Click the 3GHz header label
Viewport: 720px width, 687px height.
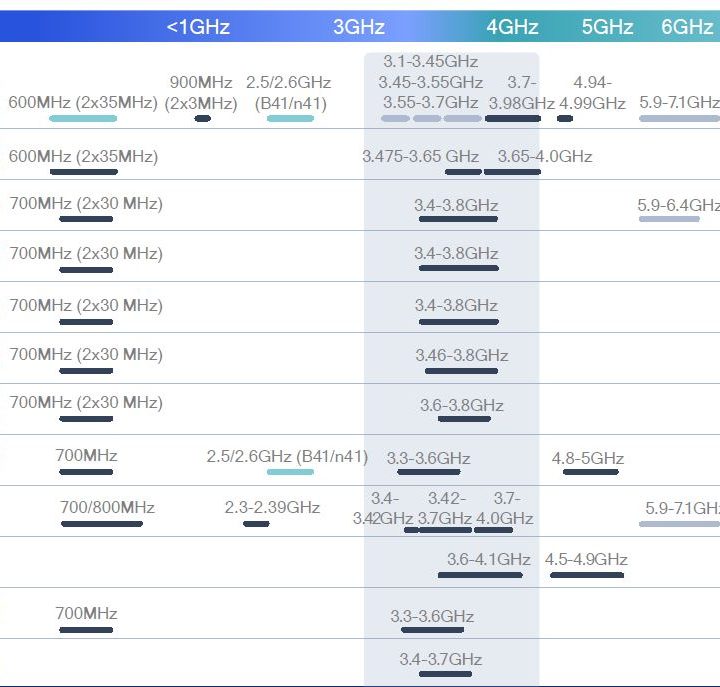point(359,27)
